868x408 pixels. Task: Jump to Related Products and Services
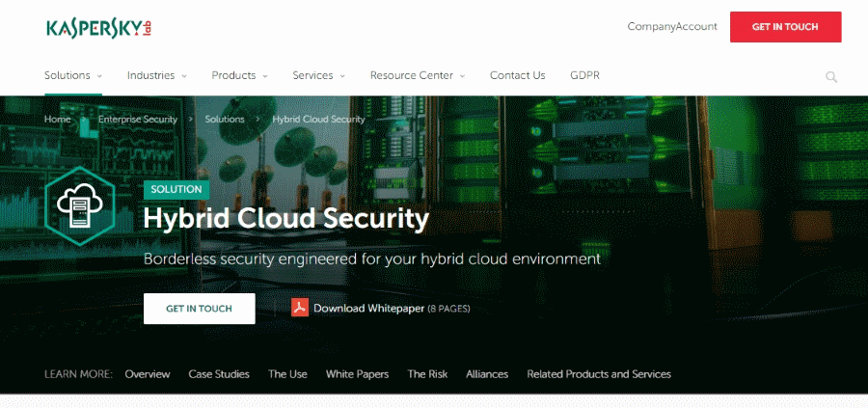pyautogui.click(x=599, y=374)
